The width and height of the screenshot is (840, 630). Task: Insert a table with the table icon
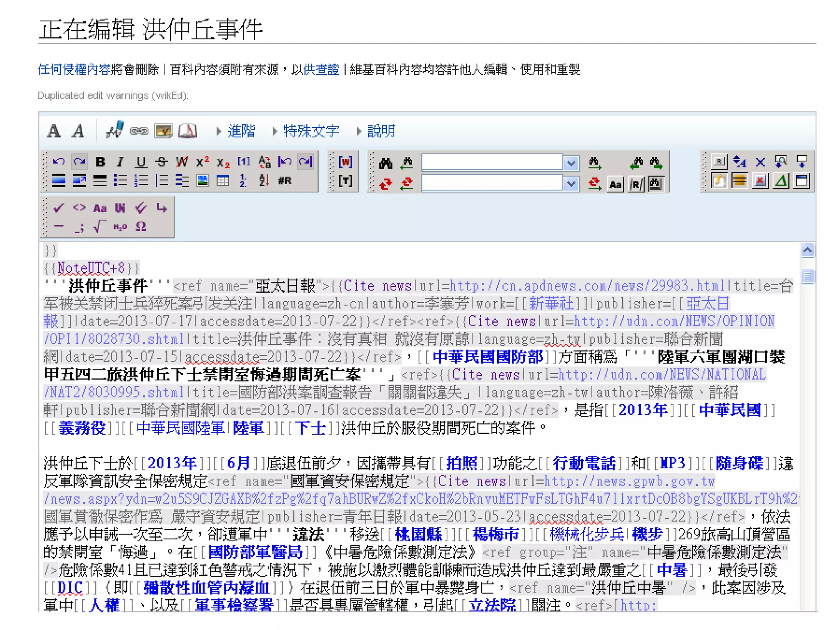pos(223,181)
